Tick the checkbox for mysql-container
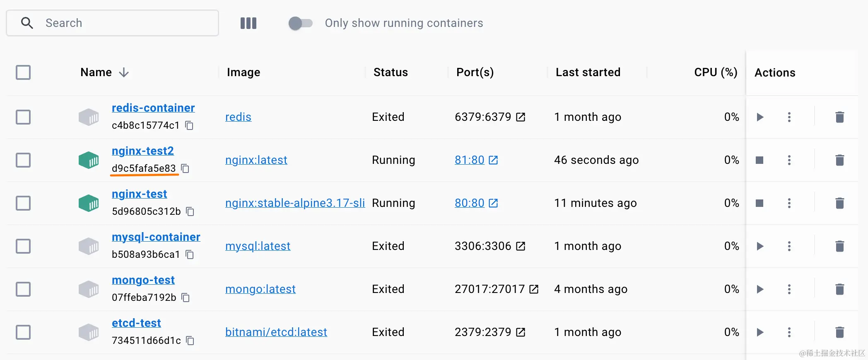Screen dimensions: 868x360 [23, 246]
